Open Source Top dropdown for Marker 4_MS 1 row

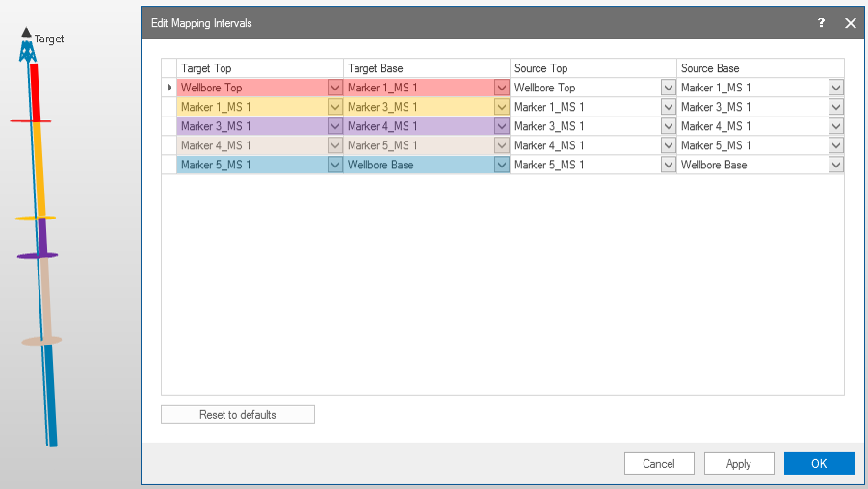(668, 145)
